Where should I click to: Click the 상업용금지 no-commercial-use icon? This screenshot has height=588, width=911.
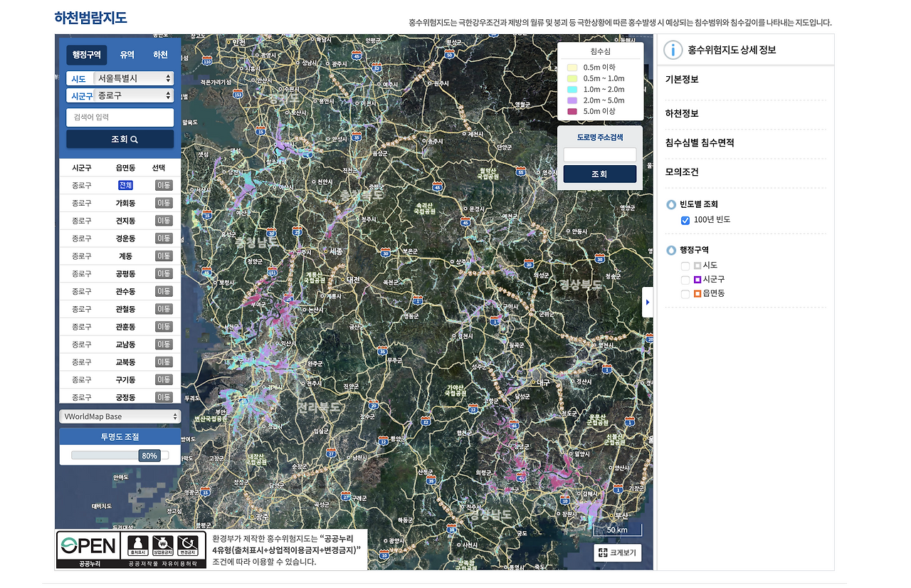tap(163, 545)
